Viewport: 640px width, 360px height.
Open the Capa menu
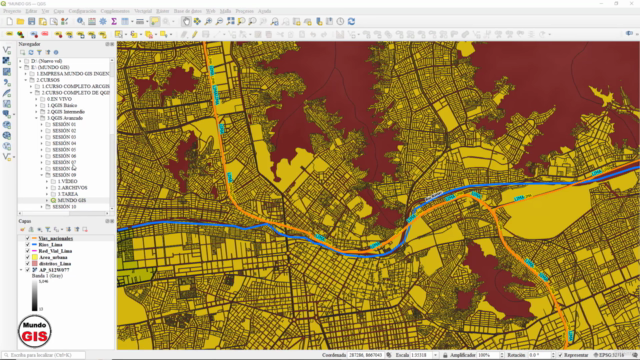59,11
